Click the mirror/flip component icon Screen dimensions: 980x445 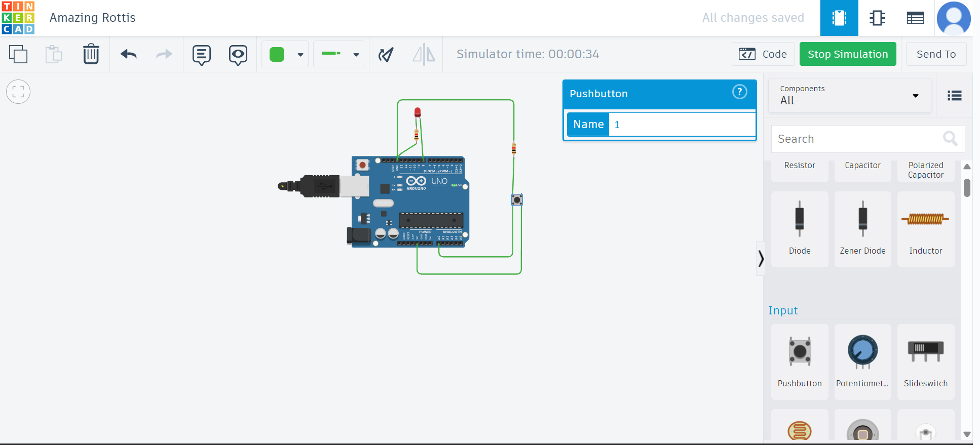click(x=424, y=54)
